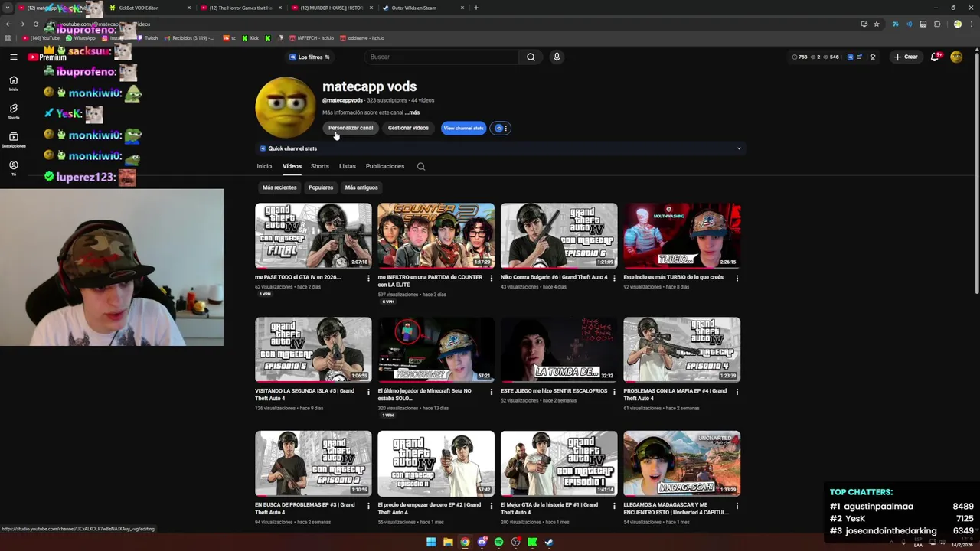This screenshot has width=980, height=551.
Task: Open the notifications bell
Action: [935, 57]
